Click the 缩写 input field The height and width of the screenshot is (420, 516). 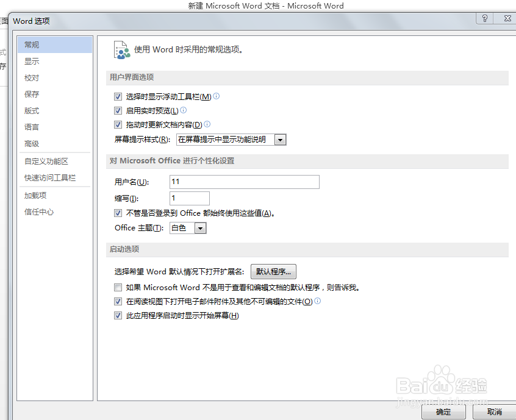coord(190,198)
